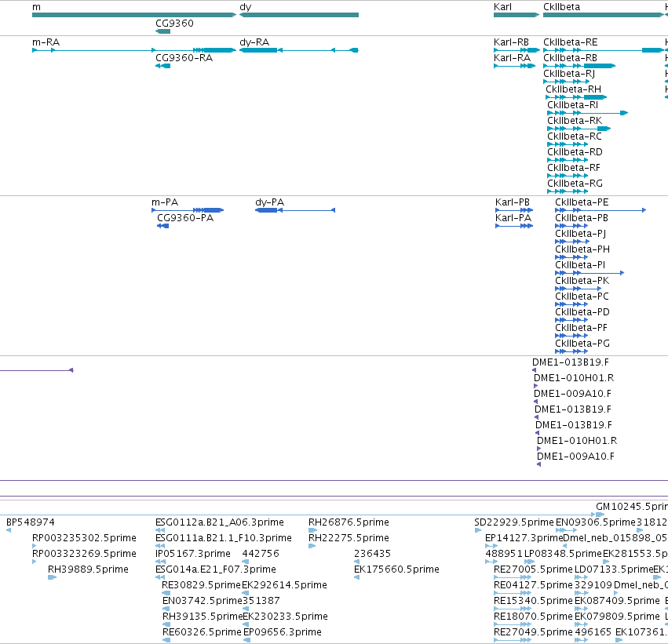This screenshot has height=644, width=668.
Task: Click protein CkIIbeta-PF
Action: [582, 328]
